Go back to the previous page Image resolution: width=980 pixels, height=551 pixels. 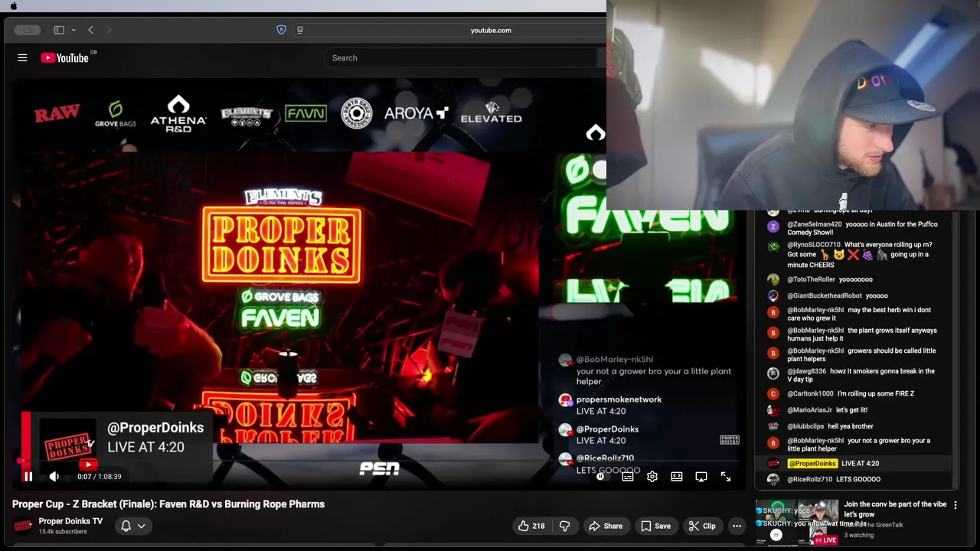pyautogui.click(x=90, y=30)
